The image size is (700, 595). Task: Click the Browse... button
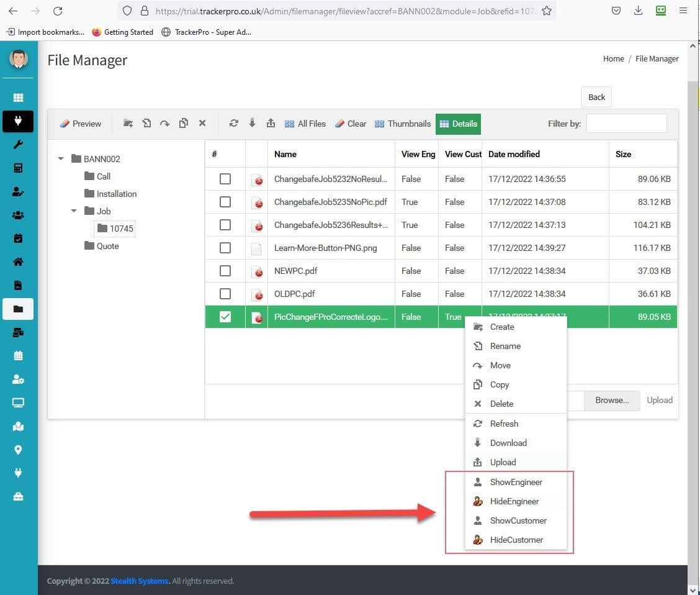612,401
